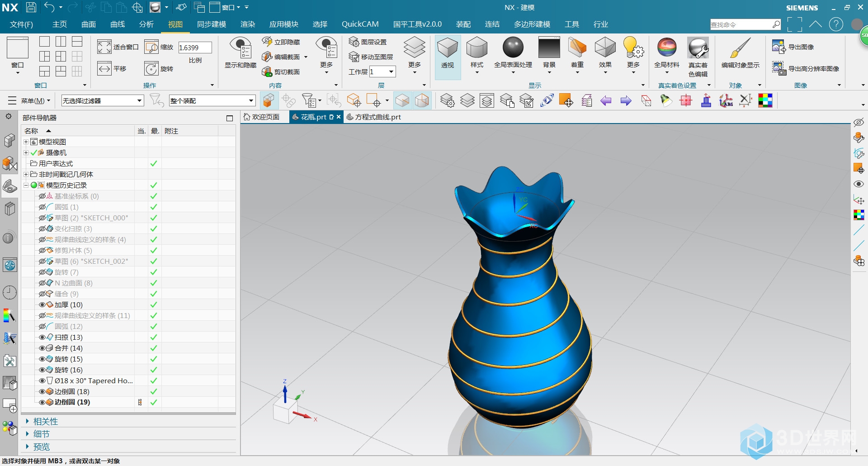Toggle visibility of 旋转 (15) feature
Screen dimensions: 868x466
pyautogui.click(x=42, y=359)
